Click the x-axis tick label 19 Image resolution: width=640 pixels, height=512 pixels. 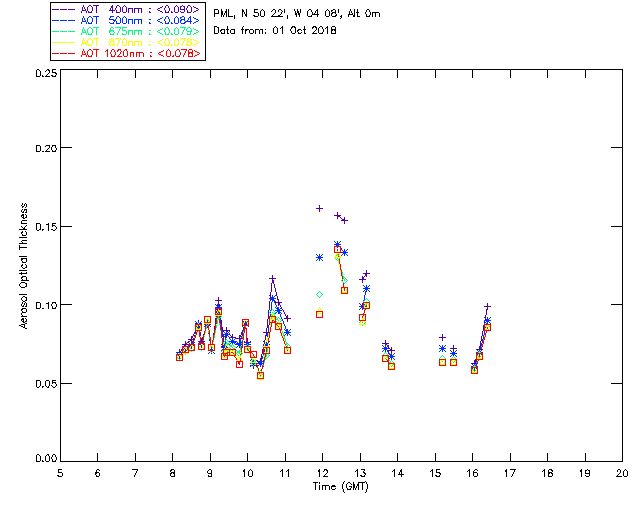coord(585,473)
